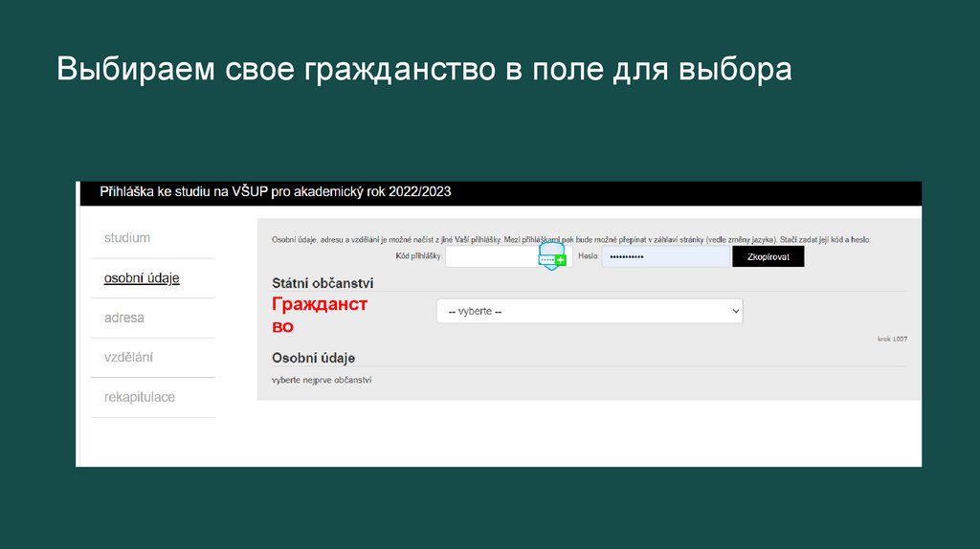This screenshot has height=549, width=980.
Task: Click the 'Osobní údaje' heading
Action: point(313,358)
